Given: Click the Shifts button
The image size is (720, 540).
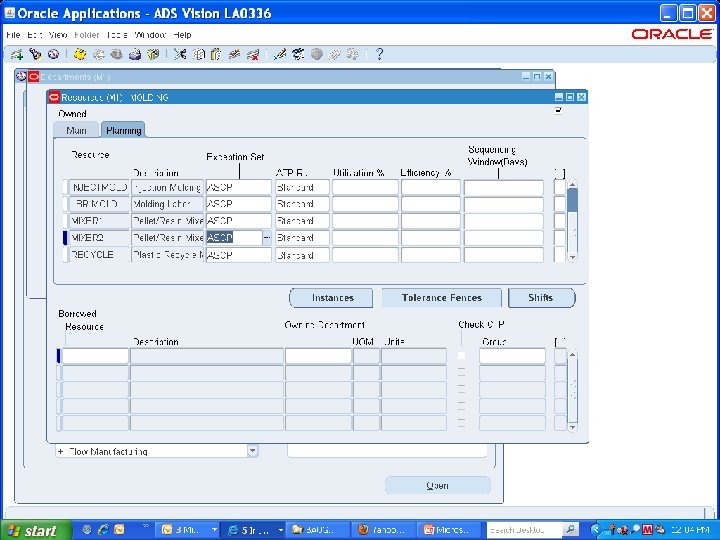Looking at the screenshot, I should click(x=541, y=298).
